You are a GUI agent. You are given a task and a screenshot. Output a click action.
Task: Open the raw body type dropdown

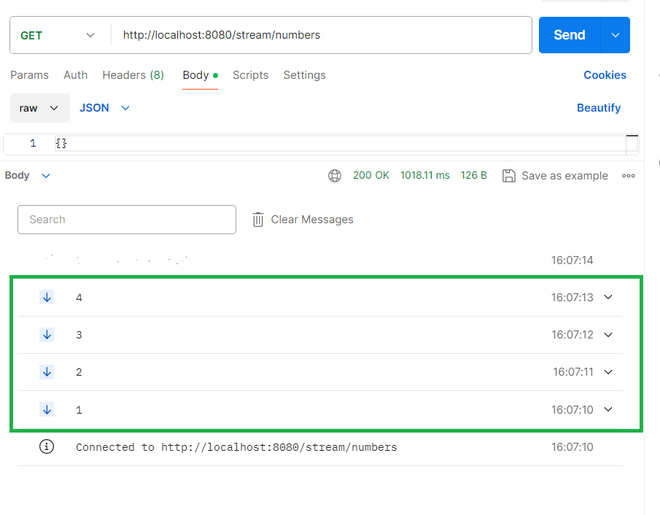pyautogui.click(x=40, y=108)
